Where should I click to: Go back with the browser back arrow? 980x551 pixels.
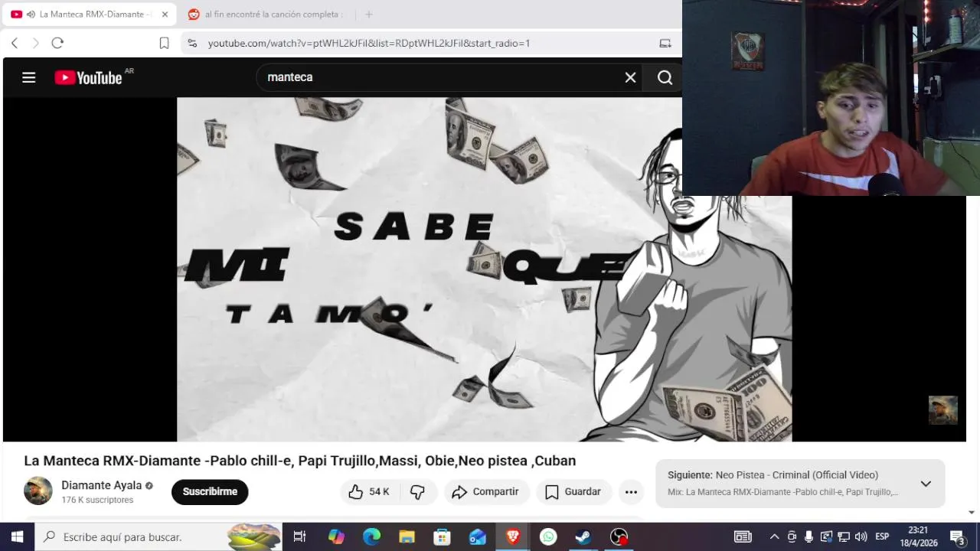[x=15, y=43]
